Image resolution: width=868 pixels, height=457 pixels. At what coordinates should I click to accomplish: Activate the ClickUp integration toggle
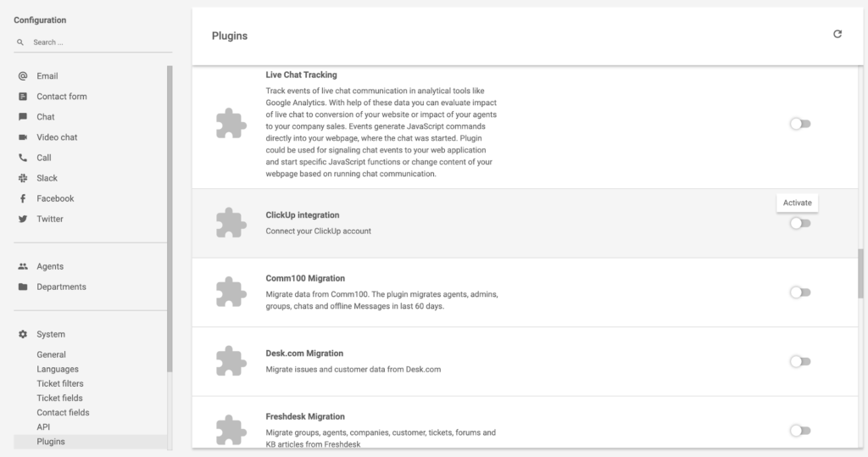(800, 223)
